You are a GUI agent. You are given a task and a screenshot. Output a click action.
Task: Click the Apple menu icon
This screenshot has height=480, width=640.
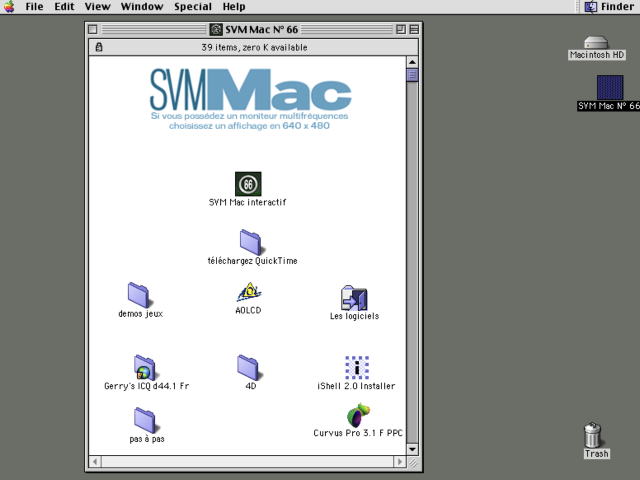pyautogui.click(x=9, y=7)
